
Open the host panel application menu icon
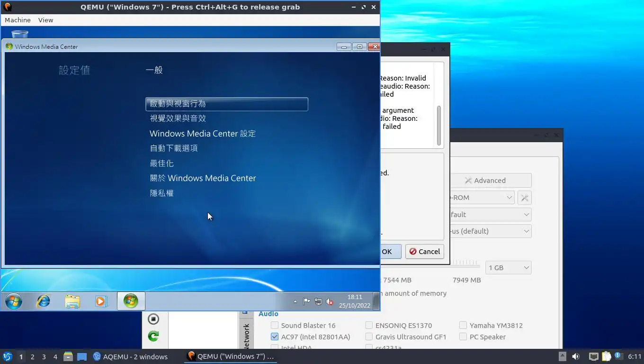point(8,356)
